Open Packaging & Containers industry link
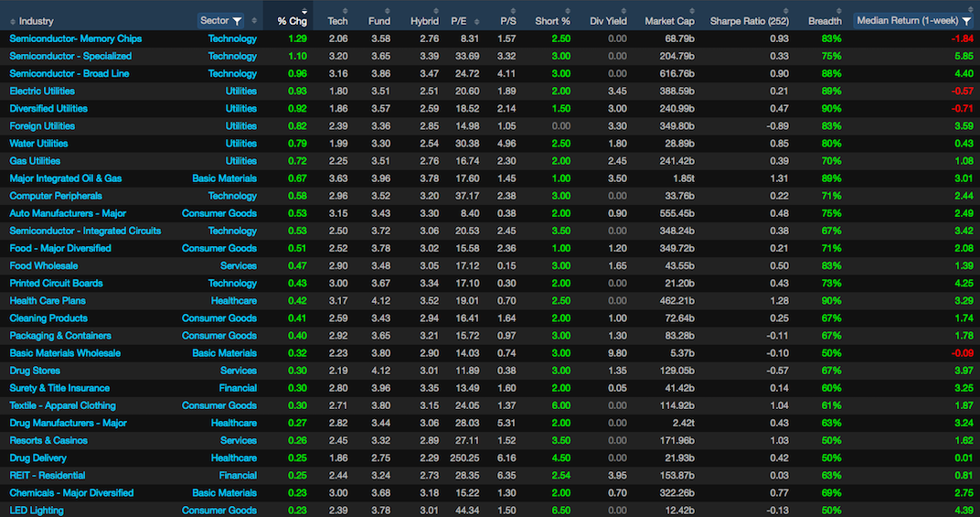980x517 pixels. pos(60,337)
